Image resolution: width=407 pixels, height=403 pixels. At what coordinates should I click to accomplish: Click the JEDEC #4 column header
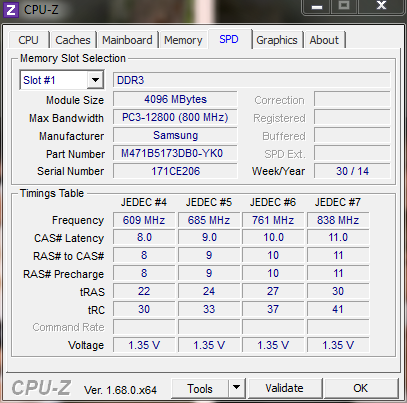[x=144, y=202]
